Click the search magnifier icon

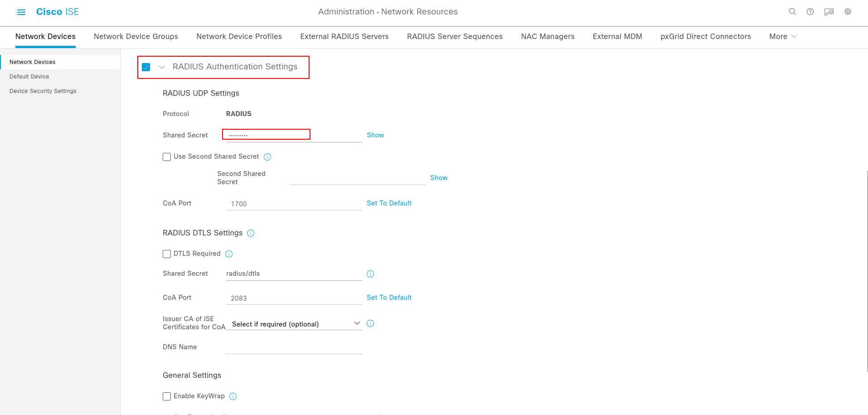click(x=792, y=12)
